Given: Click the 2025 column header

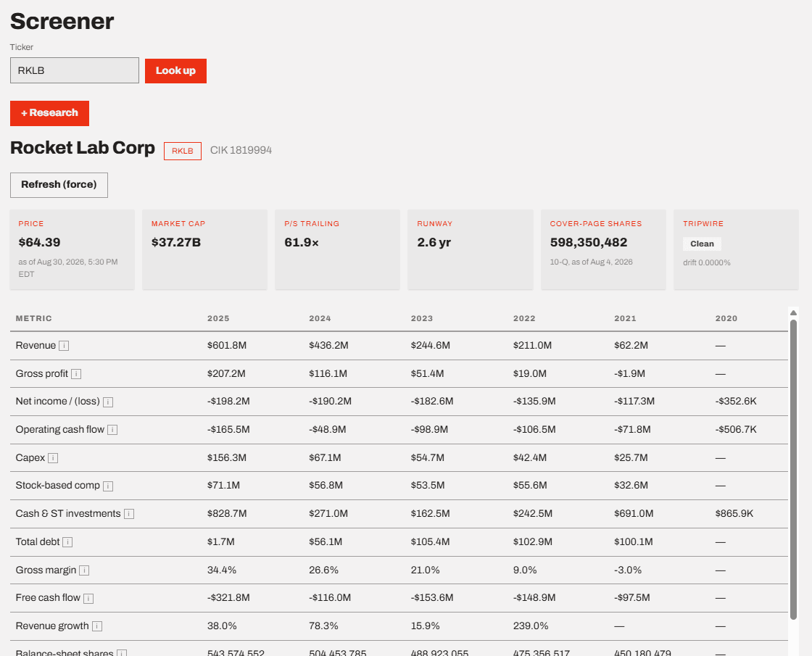Looking at the screenshot, I should (x=218, y=318).
